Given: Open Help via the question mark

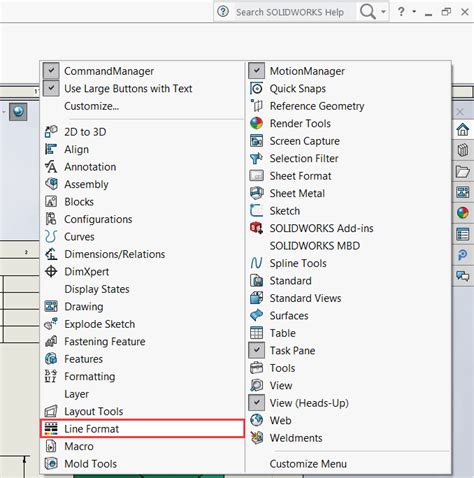Looking at the screenshot, I should tap(401, 12).
